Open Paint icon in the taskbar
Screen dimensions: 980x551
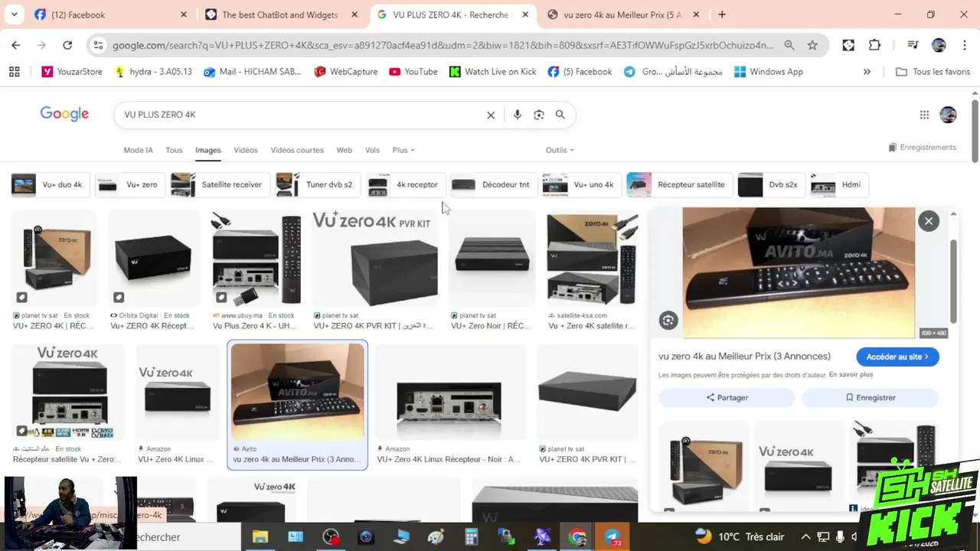(x=436, y=537)
